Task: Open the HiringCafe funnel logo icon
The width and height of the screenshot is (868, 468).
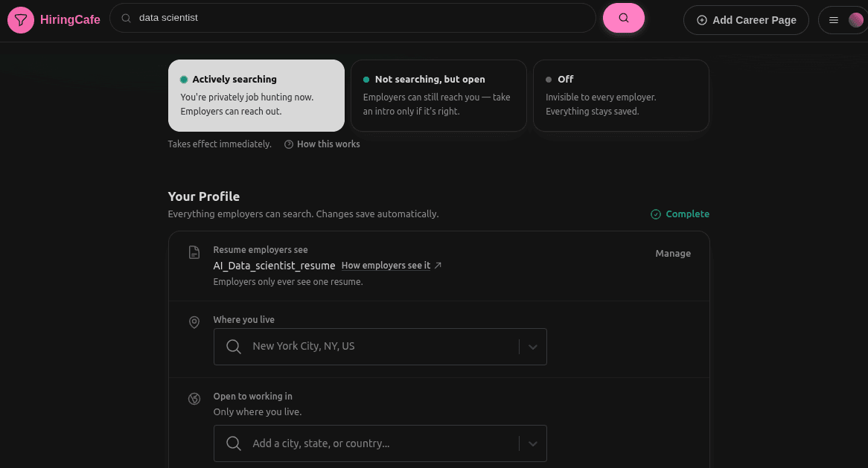Action: [21, 20]
